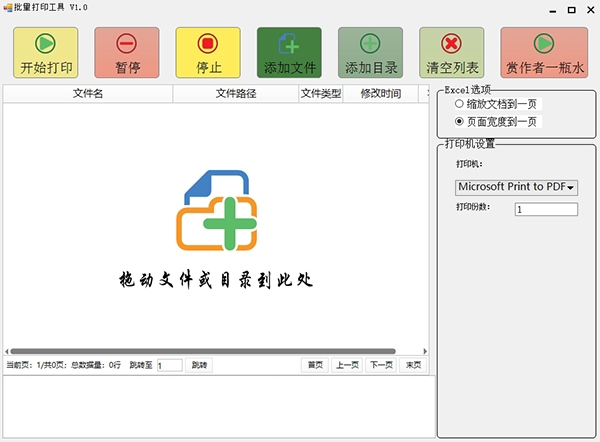Screen dimensions: 600x442
Task: Go to the first page with 首页
Action: pyautogui.click(x=315, y=365)
